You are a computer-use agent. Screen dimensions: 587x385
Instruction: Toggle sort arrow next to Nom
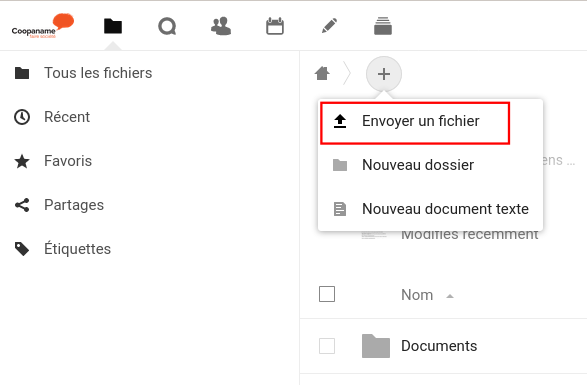coord(450,296)
